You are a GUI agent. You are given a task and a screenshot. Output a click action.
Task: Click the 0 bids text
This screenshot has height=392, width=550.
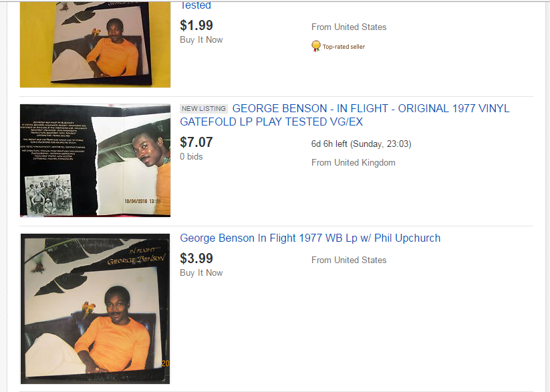(x=191, y=156)
